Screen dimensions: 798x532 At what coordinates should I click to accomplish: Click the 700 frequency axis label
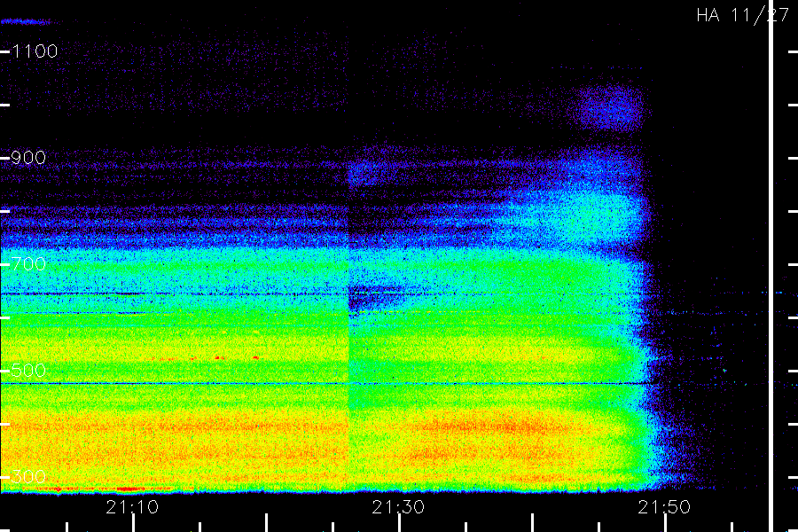coord(28,264)
